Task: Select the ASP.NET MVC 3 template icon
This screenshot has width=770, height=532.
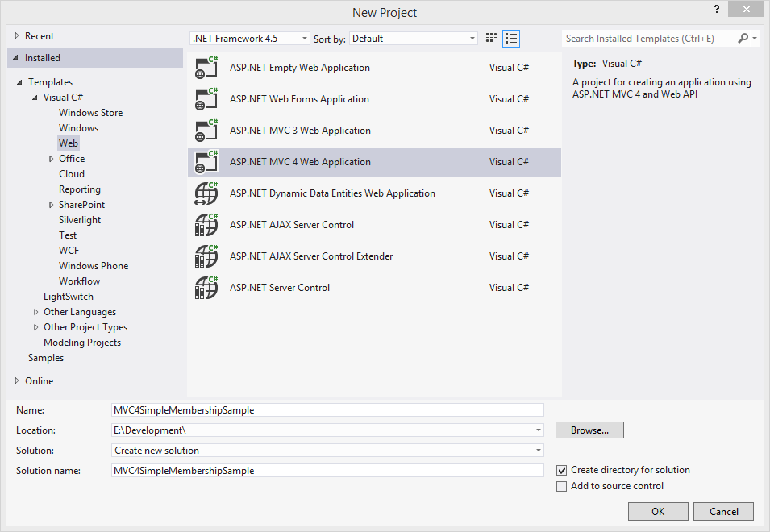Action: (206, 131)
